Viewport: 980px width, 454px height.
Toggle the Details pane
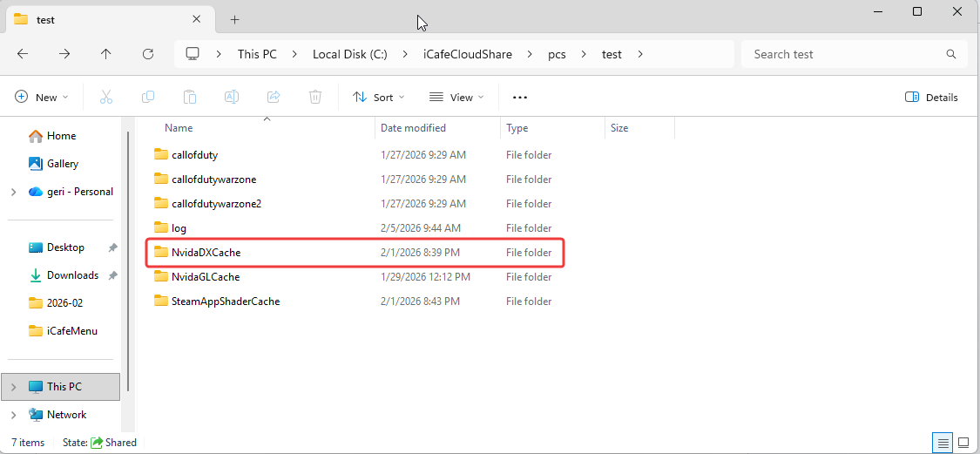coord(931,98)
